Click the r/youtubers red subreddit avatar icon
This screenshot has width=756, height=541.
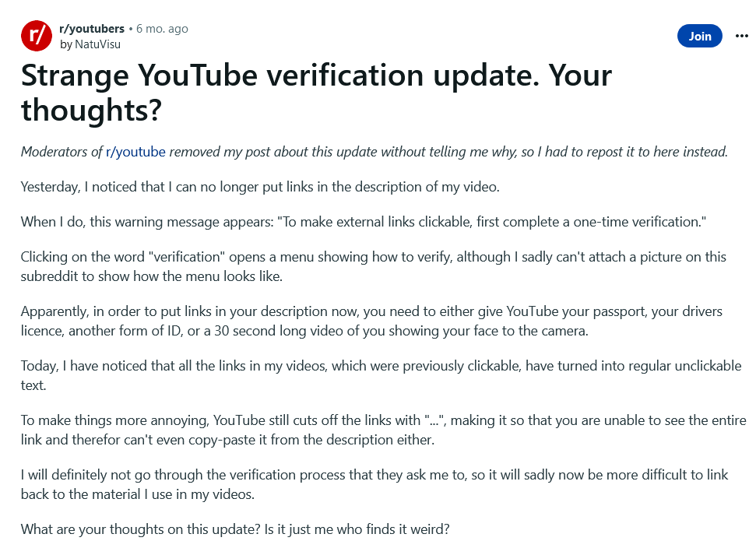point(37,36)
